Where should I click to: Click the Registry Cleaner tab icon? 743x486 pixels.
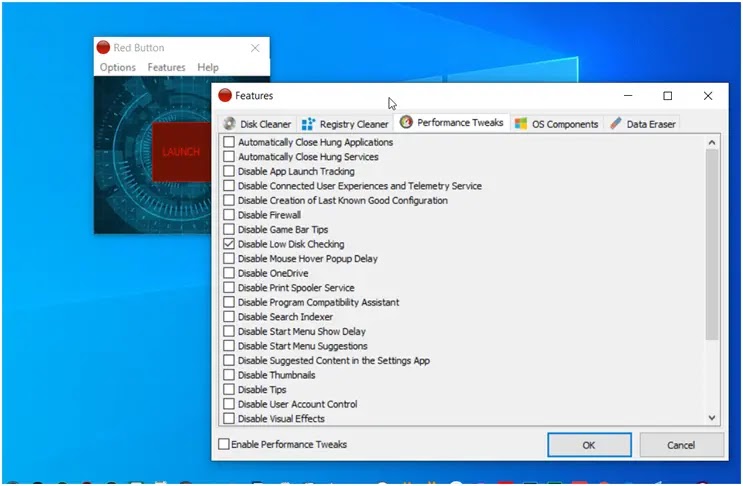coord(308,124)
